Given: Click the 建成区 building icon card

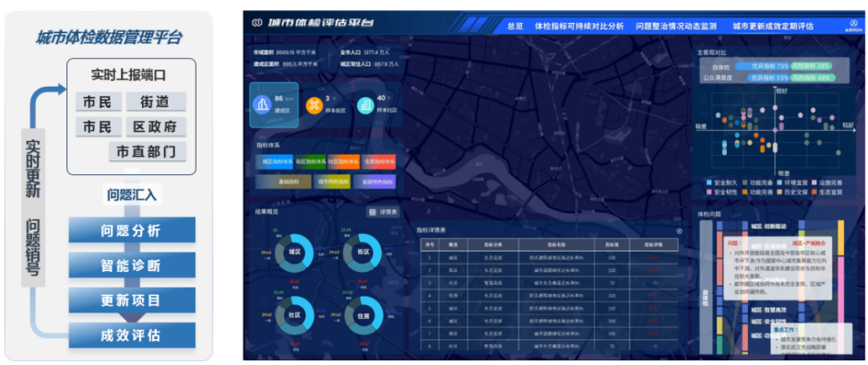Looking at the screenshot, I should [274, 105].
